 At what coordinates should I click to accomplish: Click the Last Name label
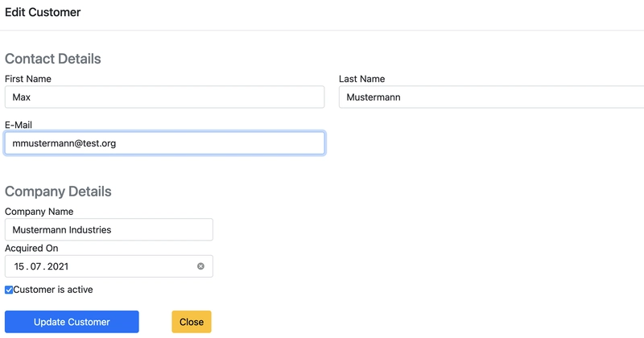pos(361,79)
